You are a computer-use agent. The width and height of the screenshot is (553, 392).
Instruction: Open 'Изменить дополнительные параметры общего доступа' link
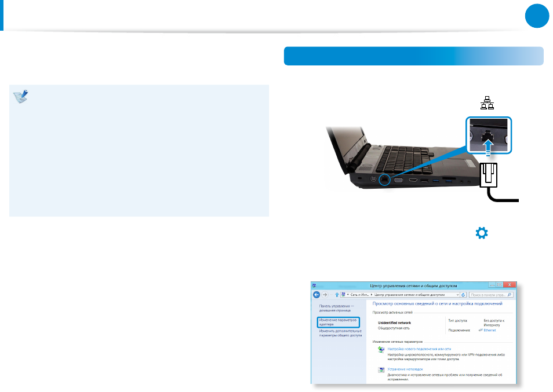coord(340,333)
